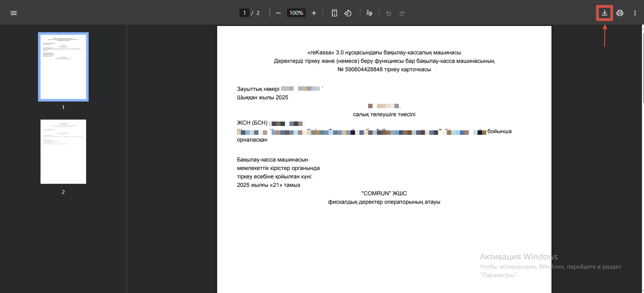Click the 100% zoom level field

pos(296,13)
